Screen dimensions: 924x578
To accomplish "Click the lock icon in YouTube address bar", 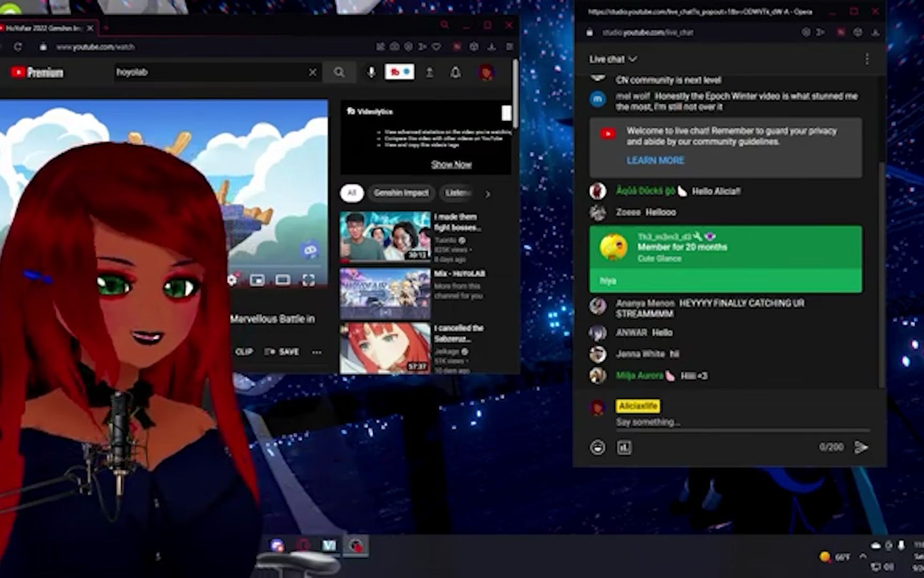I will [43, 47].
